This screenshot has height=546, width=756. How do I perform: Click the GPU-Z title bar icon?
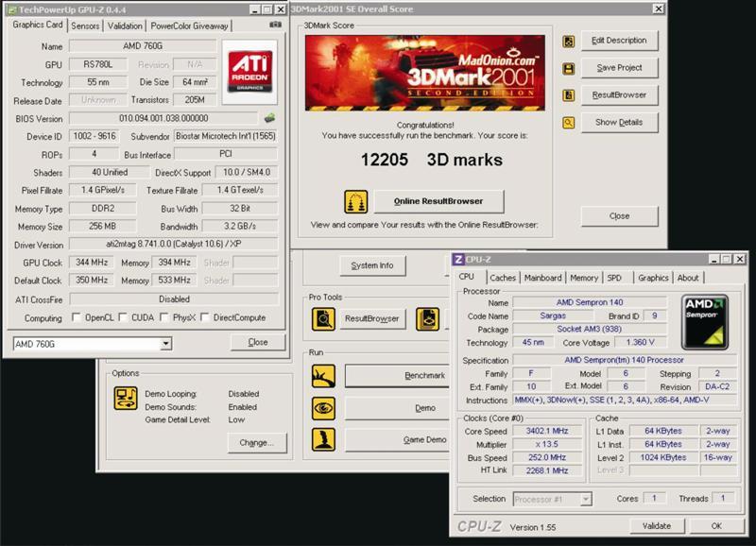click(x=12, y=9)
